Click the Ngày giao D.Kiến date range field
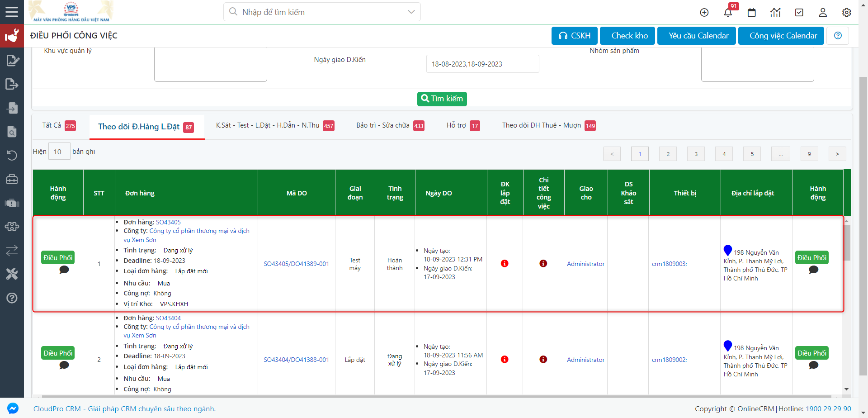The height and width of the screenshot is (418, 868). tap(482, 64)
